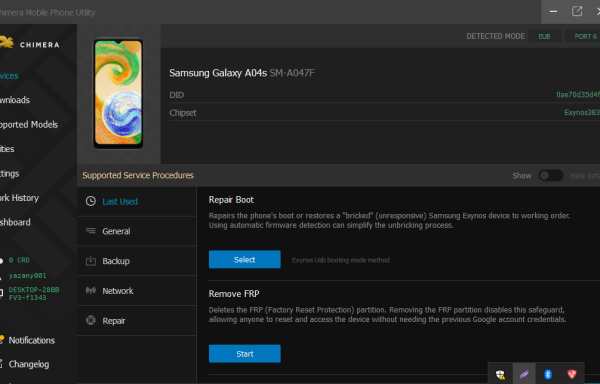Minimize the Chimera window
The width and height of the screenshot is (600, 384).
pyautogui.click(x=553, y=11)
